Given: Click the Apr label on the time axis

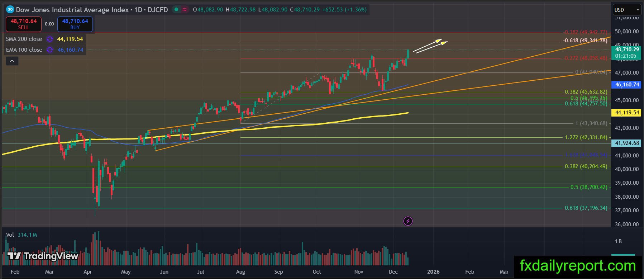Looking at the screenshot, I should coord(87,272).
